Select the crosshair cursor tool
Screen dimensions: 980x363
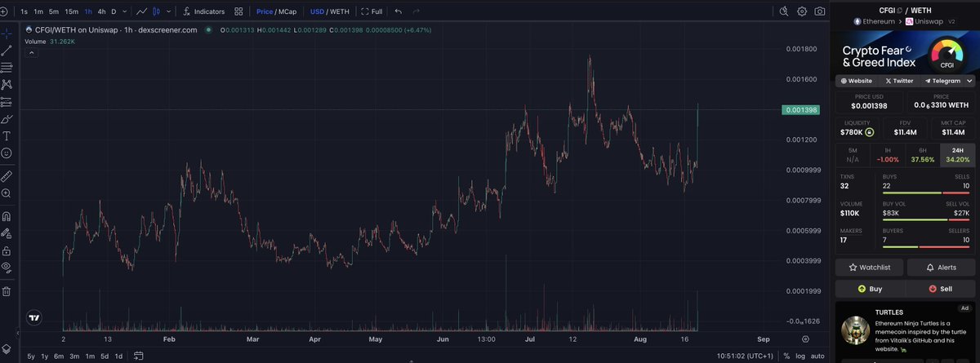coord(7,33)
